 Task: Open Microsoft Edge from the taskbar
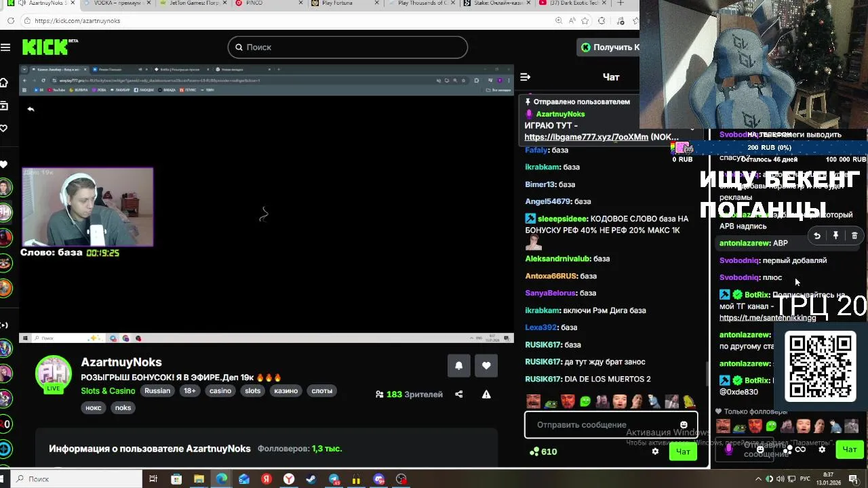pos(222,479)
